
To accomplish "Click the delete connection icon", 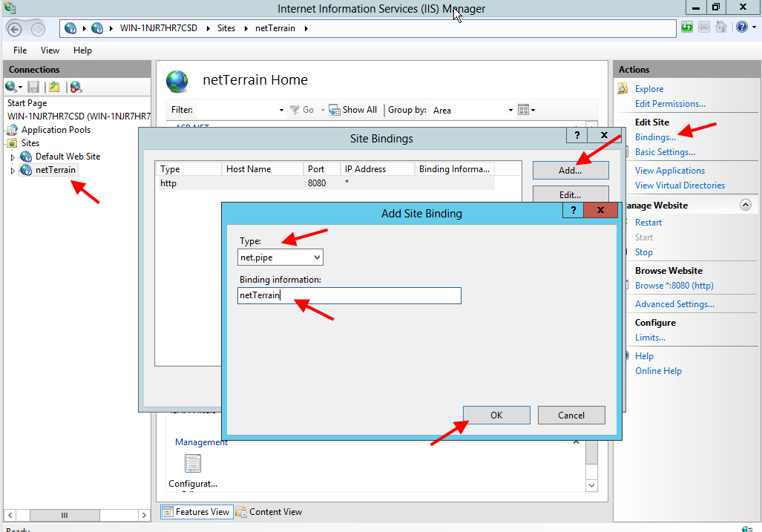I will click(75, 87).
